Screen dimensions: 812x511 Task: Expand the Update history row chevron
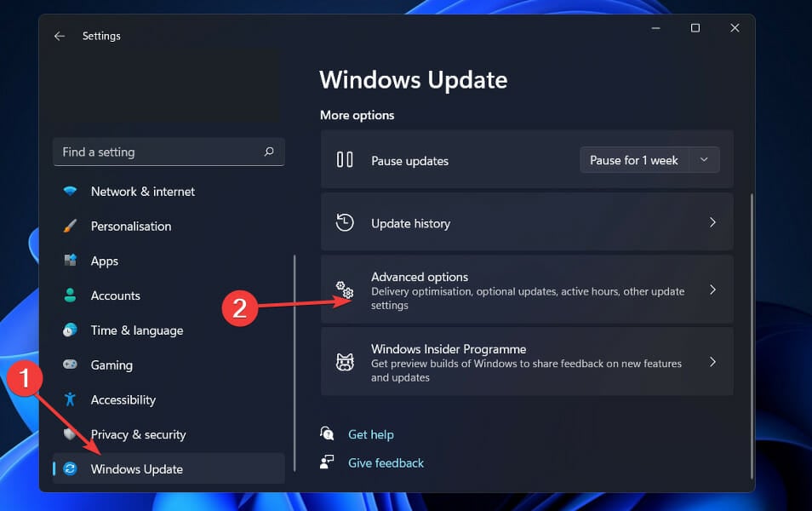[x=712, y=222]
